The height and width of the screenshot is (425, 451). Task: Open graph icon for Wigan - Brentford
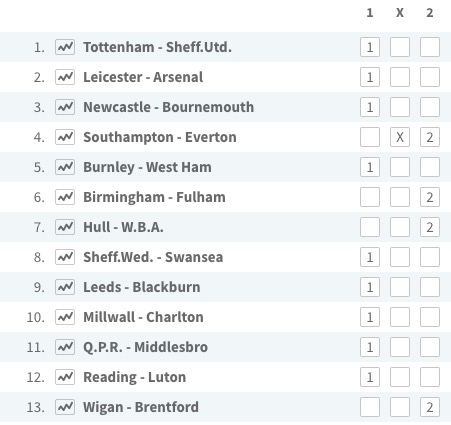65,407
